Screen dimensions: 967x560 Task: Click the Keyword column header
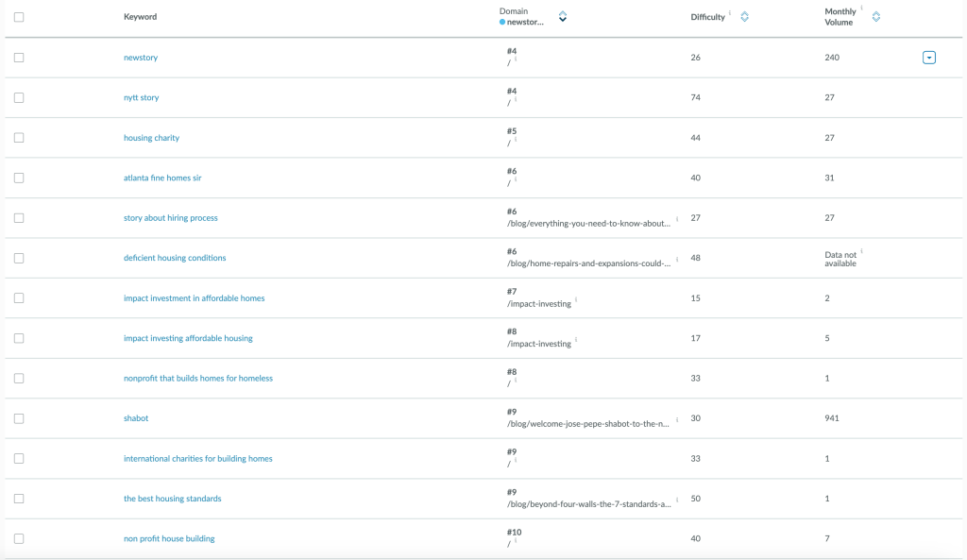[x=140, y=17]
